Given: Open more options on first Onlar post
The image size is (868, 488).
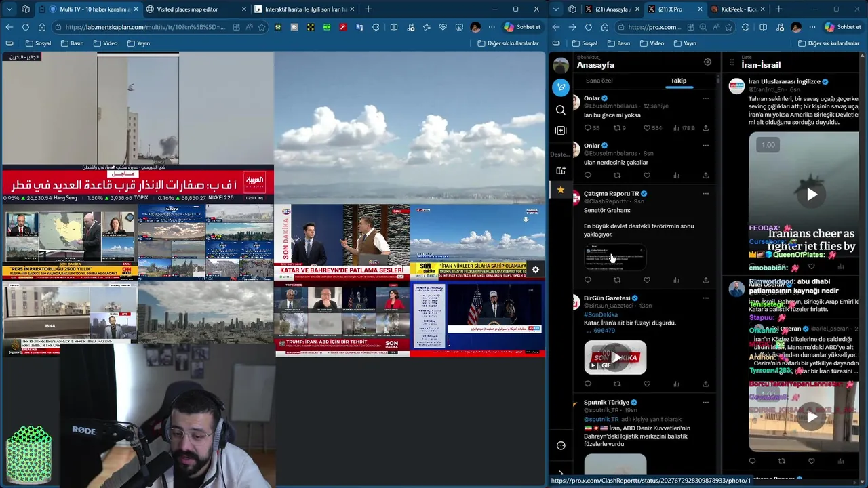Looking at the screenshot, I should coord(705,98).
